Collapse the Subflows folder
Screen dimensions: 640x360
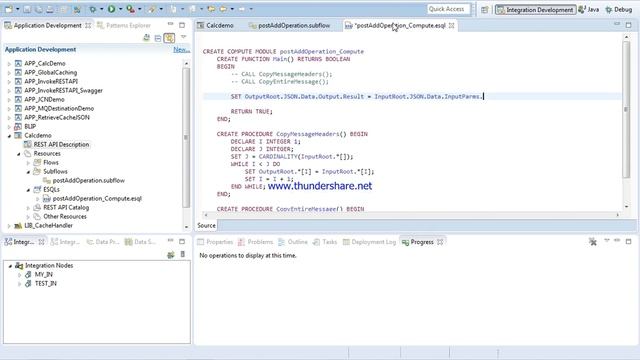pyautogui.click(x=28, y=171)
